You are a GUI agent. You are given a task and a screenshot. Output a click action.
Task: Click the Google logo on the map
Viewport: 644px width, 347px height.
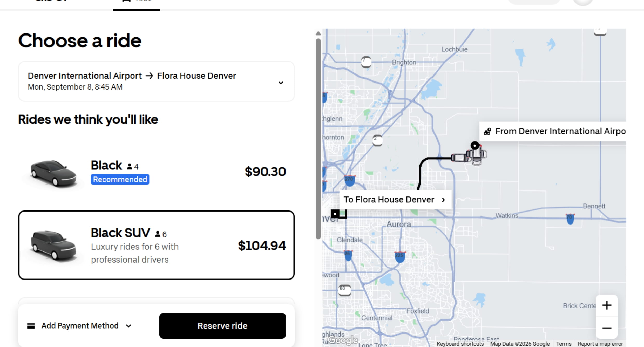[x=343, y=340]
